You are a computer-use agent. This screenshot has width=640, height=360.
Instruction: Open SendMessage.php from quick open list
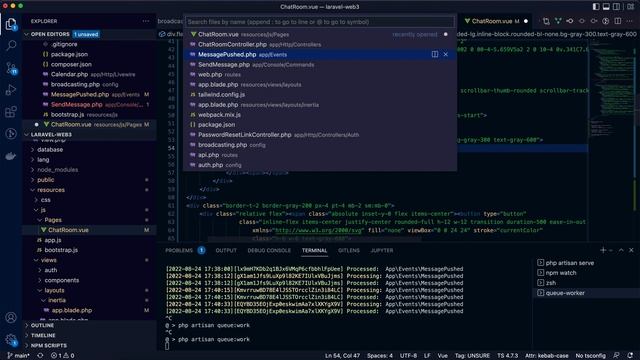(x=320, y=64)
